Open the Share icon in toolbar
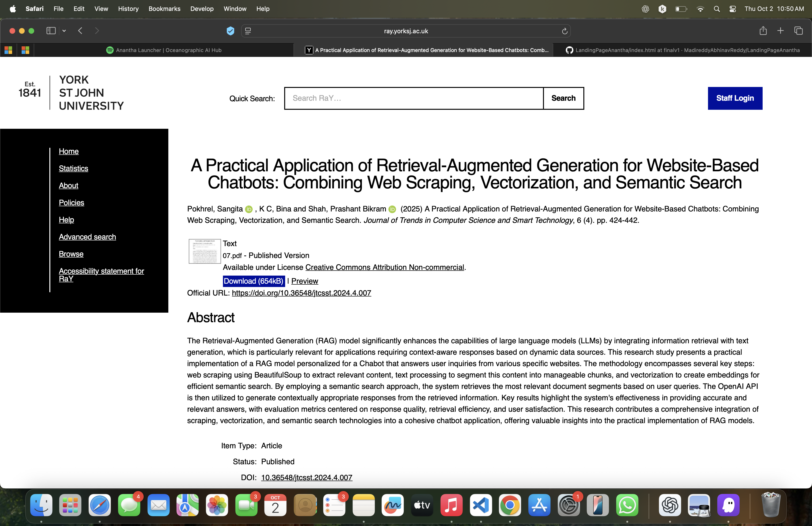This screenshot has width=812, height=526. pos(763,31)
